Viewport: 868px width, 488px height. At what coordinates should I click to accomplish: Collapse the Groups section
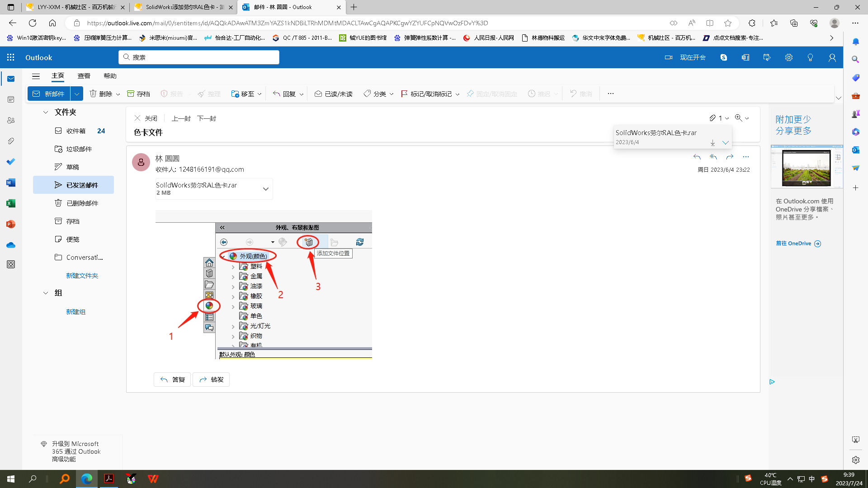pyautogui.click(x=46, y=293)
